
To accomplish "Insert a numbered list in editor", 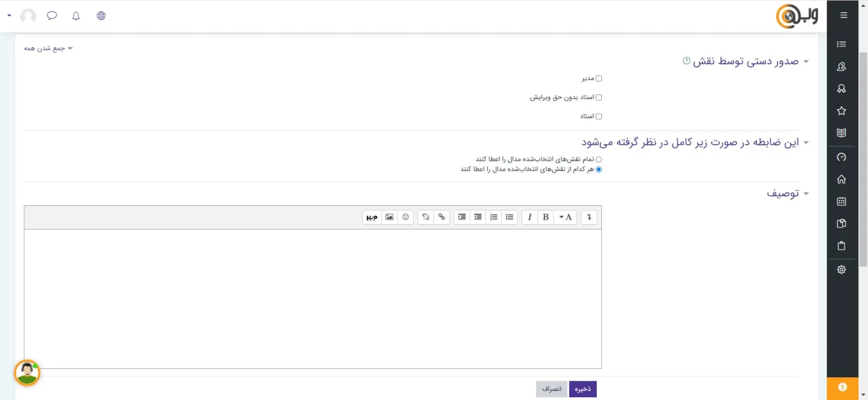I will [x=494, y=217].
